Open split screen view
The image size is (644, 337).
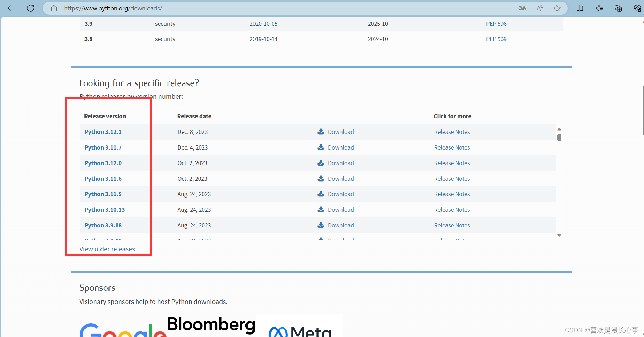click(580, 8)
